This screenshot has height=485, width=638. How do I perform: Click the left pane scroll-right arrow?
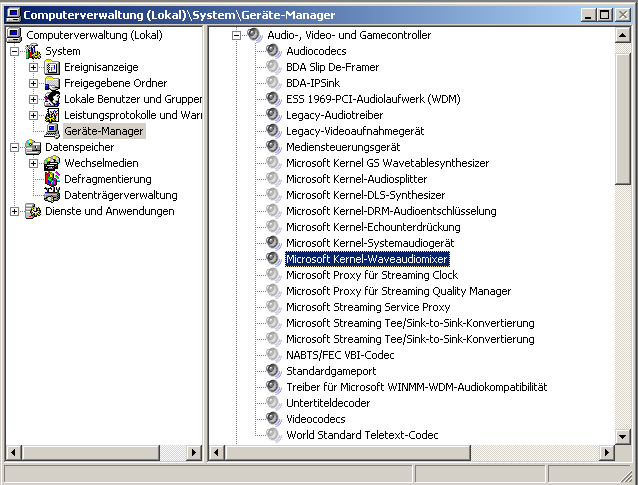pos(194,452)
